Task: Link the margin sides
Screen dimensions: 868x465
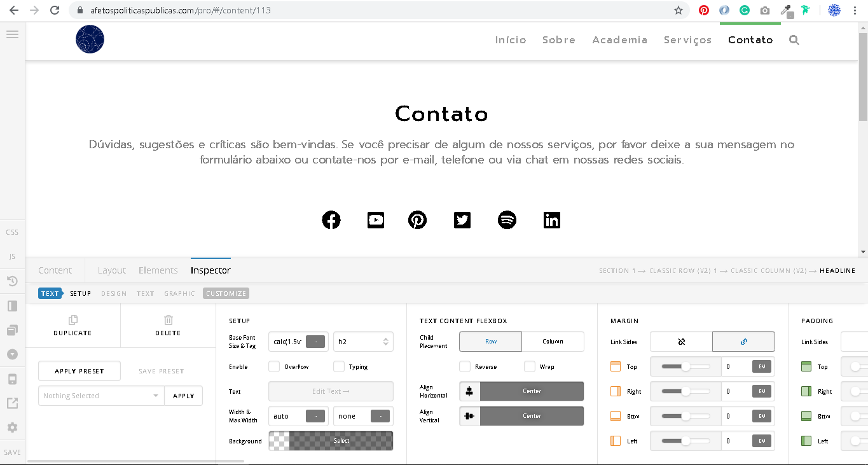Action: (743, 342)
